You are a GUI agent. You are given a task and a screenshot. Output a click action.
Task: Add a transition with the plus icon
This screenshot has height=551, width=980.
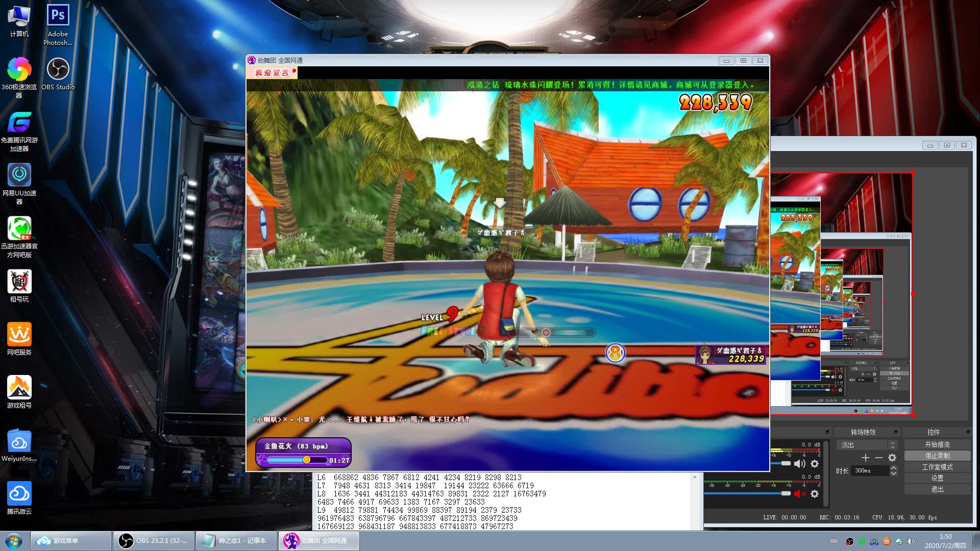pyautogui.click(x=865, y=458)
